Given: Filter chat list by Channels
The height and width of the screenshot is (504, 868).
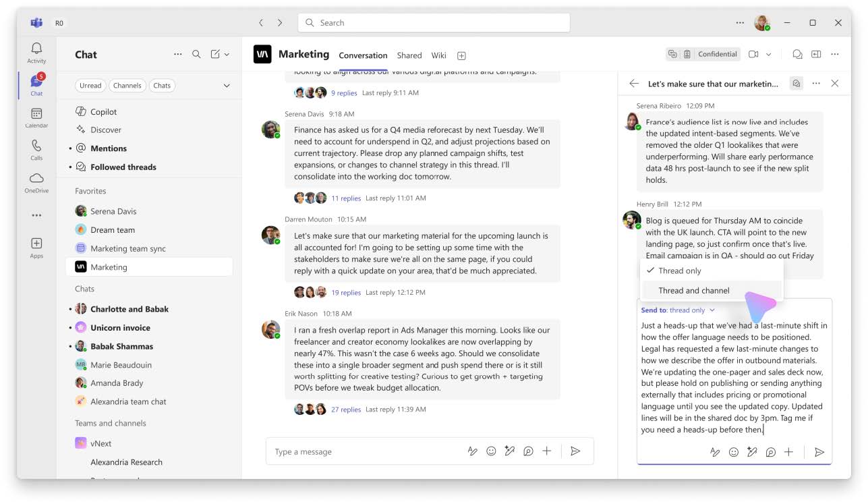Looking at the screenshot, I should point(127,86).
